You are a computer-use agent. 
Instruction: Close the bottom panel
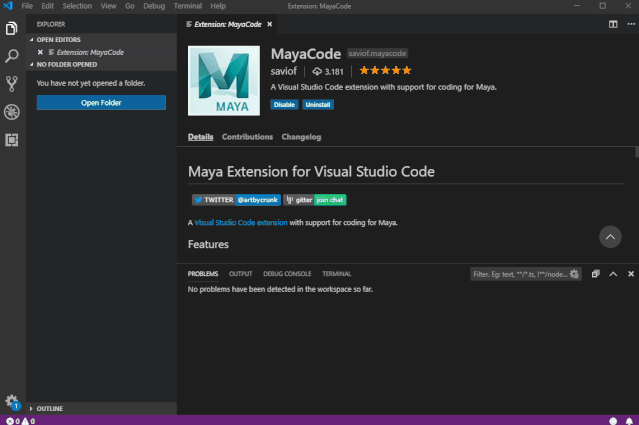point(630,274)
